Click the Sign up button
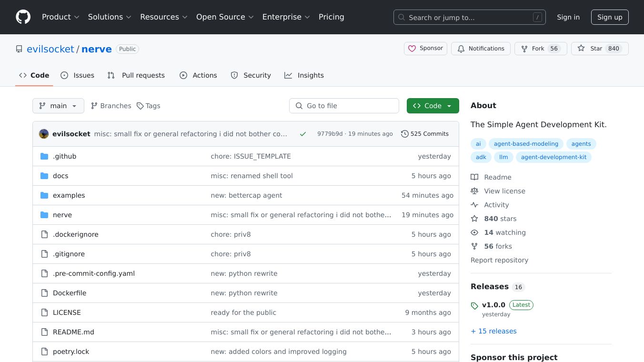The height and width of the screenshot is (362, 644). (x=610, y=17)
